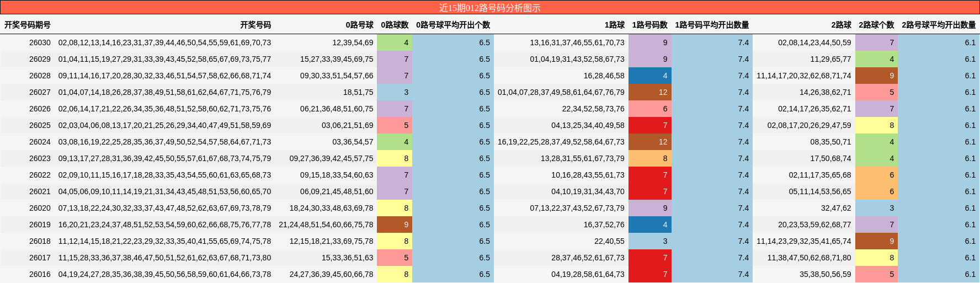Image resolution: width=980 pixels, height=283 pixels.
Task: Select 1路球 cell 01,04,07,28,37,49,58,61,64,67,76,79
Action: (x=561, y=92)
